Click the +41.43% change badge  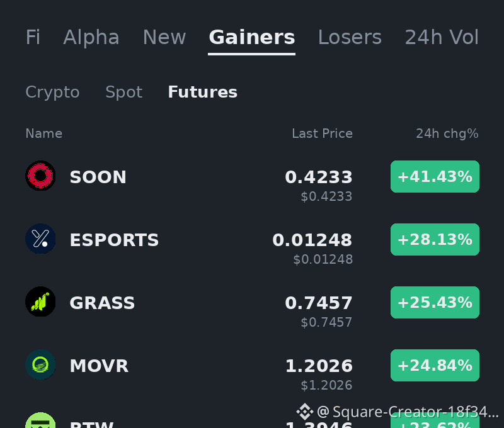435,177
